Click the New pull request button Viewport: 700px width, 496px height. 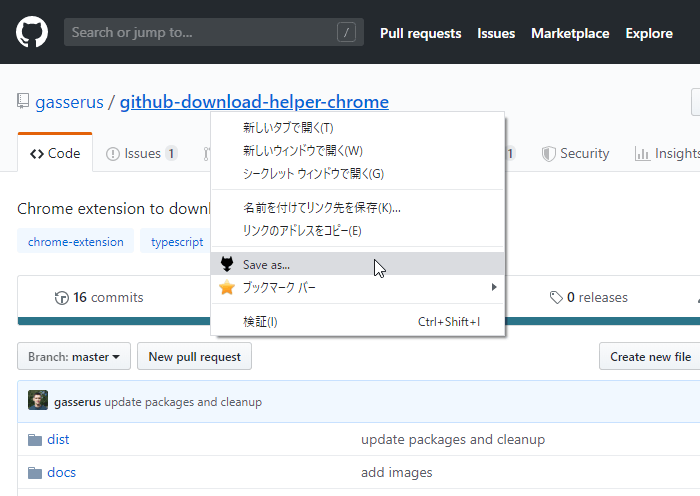194,356
